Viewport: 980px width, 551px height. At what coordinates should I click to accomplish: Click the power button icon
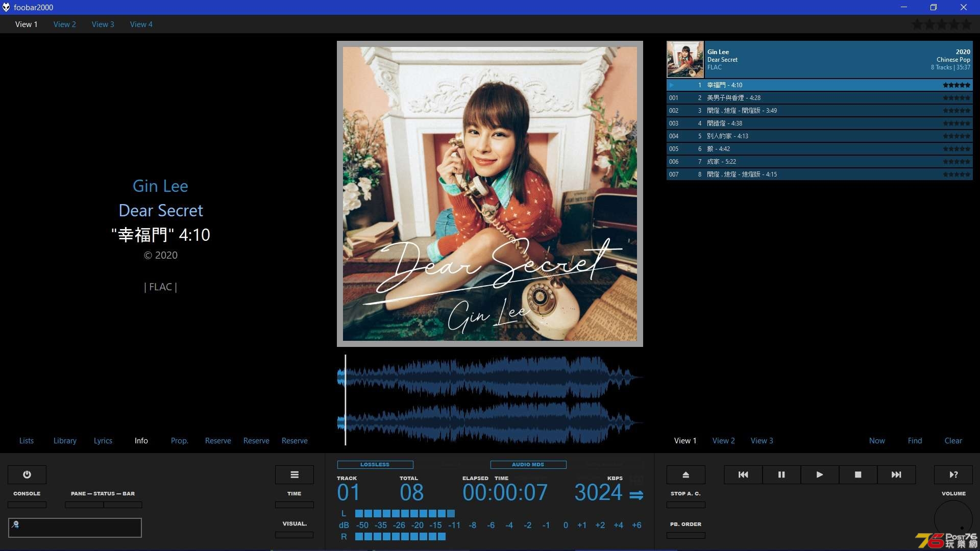27,474
